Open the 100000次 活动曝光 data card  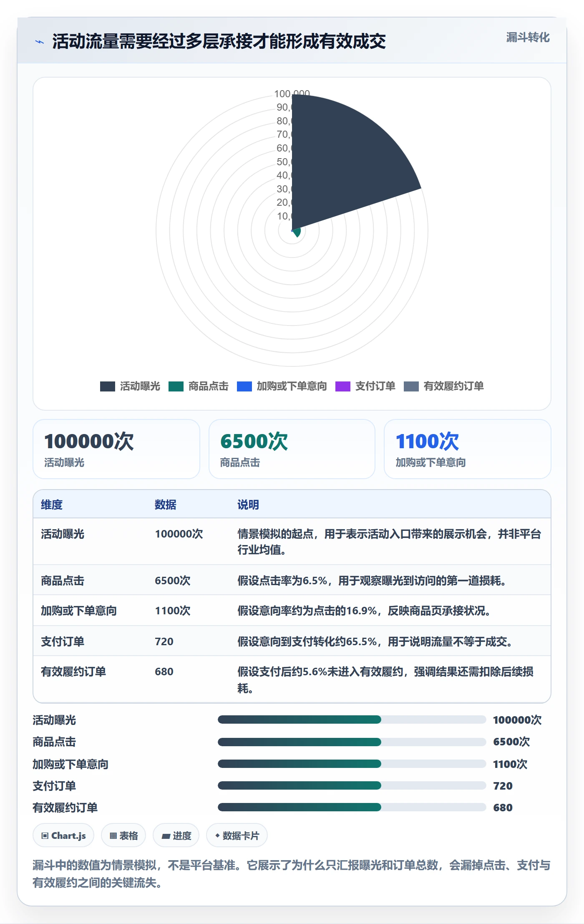[116, 449]
